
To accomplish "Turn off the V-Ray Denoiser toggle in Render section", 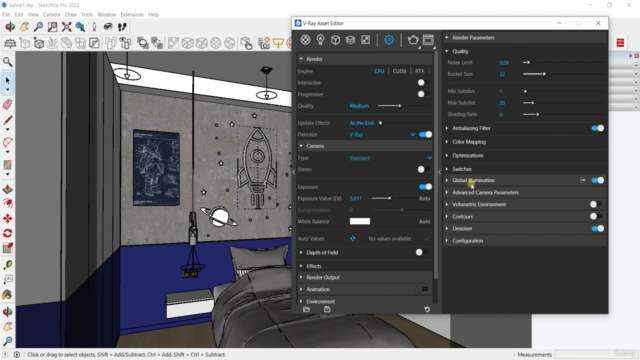I will click(x=425, y=134).
